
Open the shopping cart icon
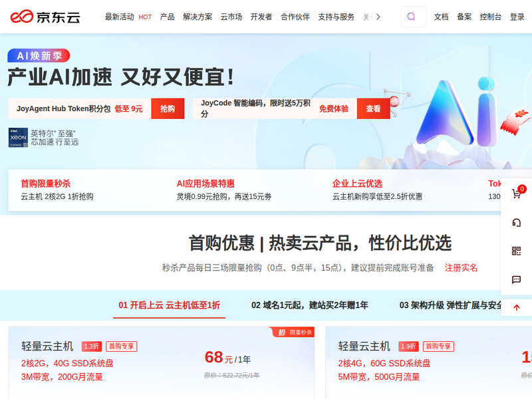517,194
